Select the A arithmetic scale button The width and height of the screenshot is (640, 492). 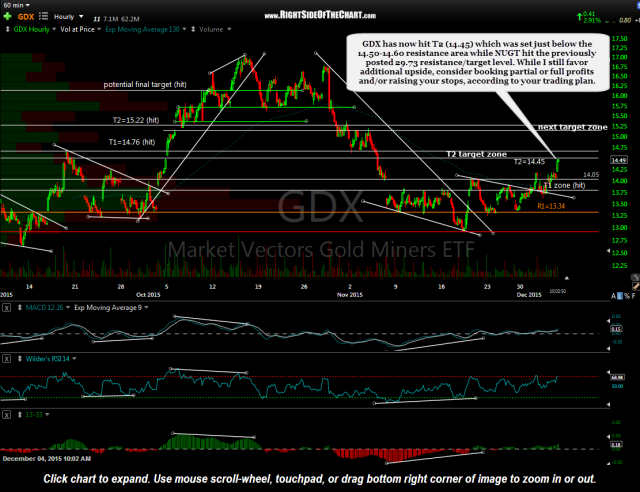pos(613,296)
